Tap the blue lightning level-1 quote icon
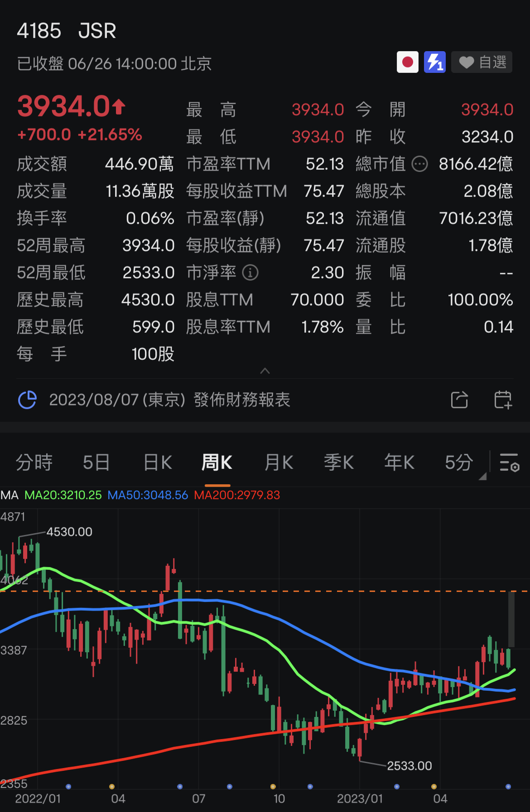530x812 pixels. click(435, 62)
